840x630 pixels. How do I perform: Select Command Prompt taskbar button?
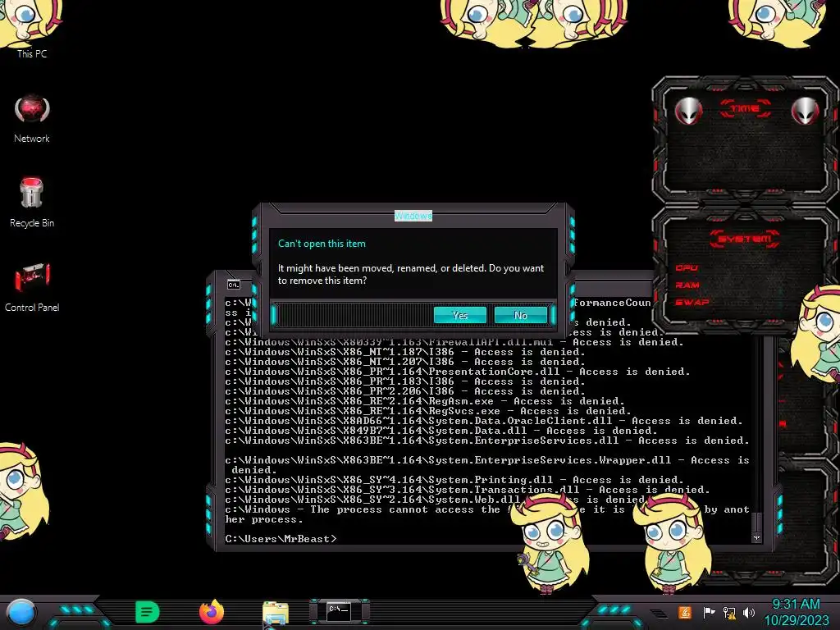tap(339, 611)
